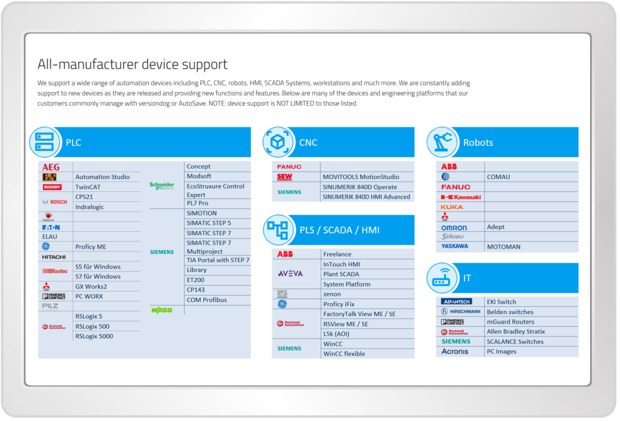Click the WAGO logo
Viewport: 620px width, 421px height.
point(162,310)
